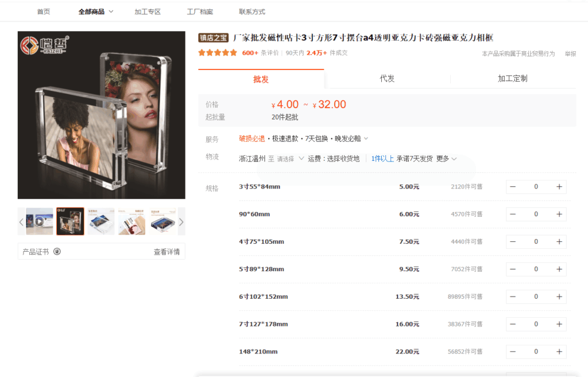Open 查看详情 for product certificate
588x377 pixels.
pos(167,252)
